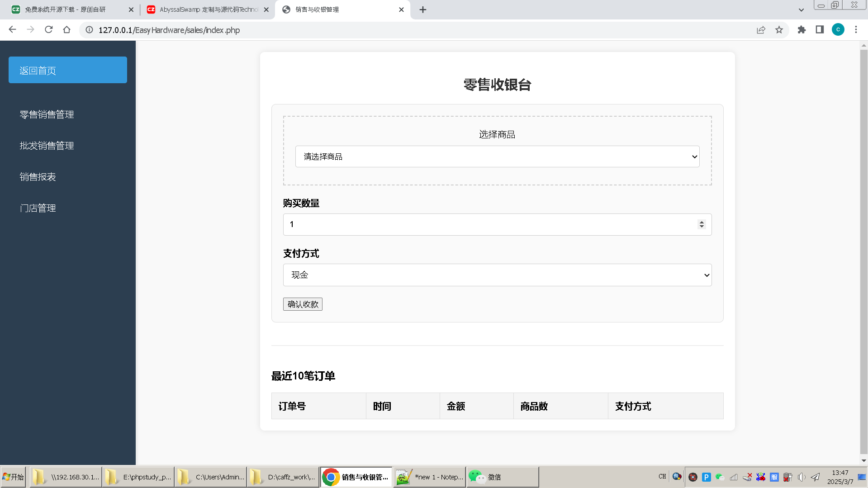Screen dimensions: 868x488
Task: Click the volume speaker tray icon
Action: pos(802,477)
